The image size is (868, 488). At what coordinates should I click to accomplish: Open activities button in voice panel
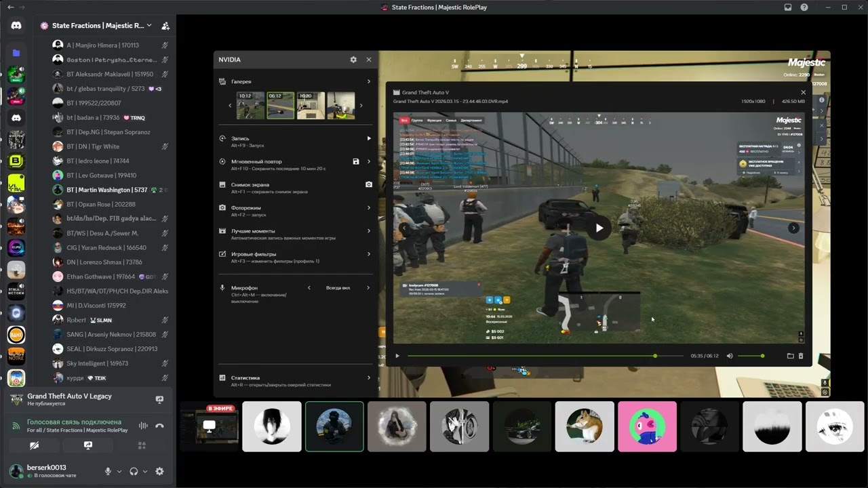[142, 445]
